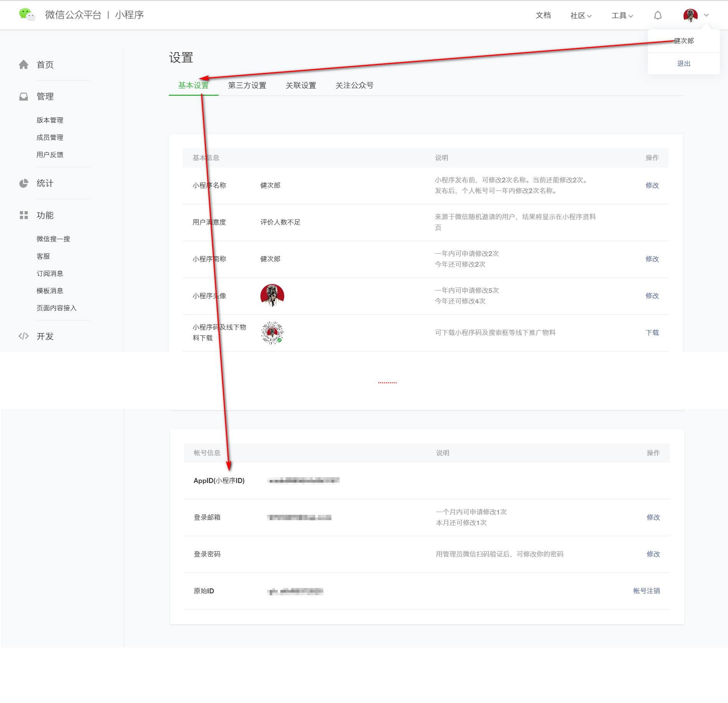Switch to 关注公众号 tab
Image resolution: width=728 pixels, height=703 pixels.
coord(354,85)
